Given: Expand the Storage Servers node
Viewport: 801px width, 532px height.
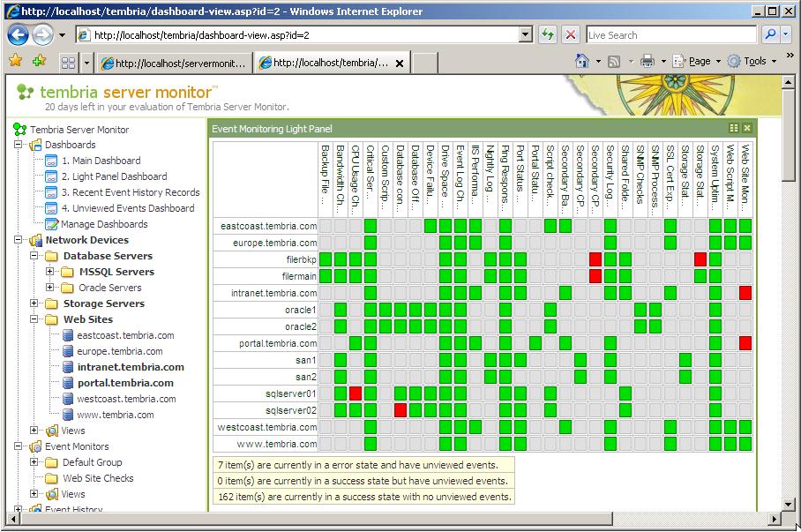Looking at the screenshot, I should coord(34,303).
